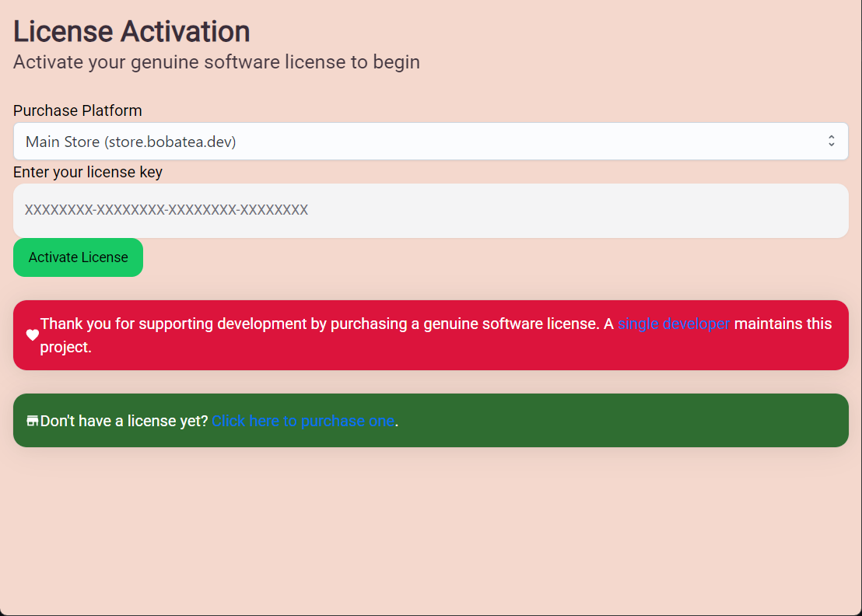
Task: Click the XXXXXXXX placeholder text in key field
Action: point(166,210)
